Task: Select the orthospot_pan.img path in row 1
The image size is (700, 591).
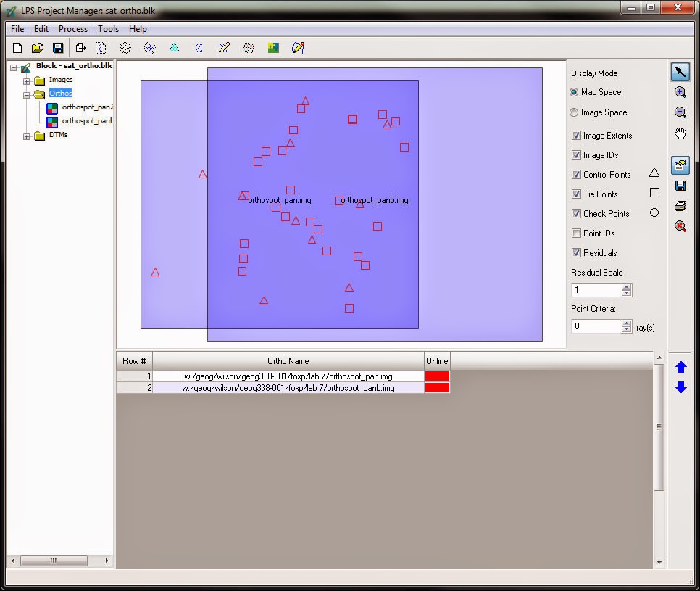Action: (288, 376)
